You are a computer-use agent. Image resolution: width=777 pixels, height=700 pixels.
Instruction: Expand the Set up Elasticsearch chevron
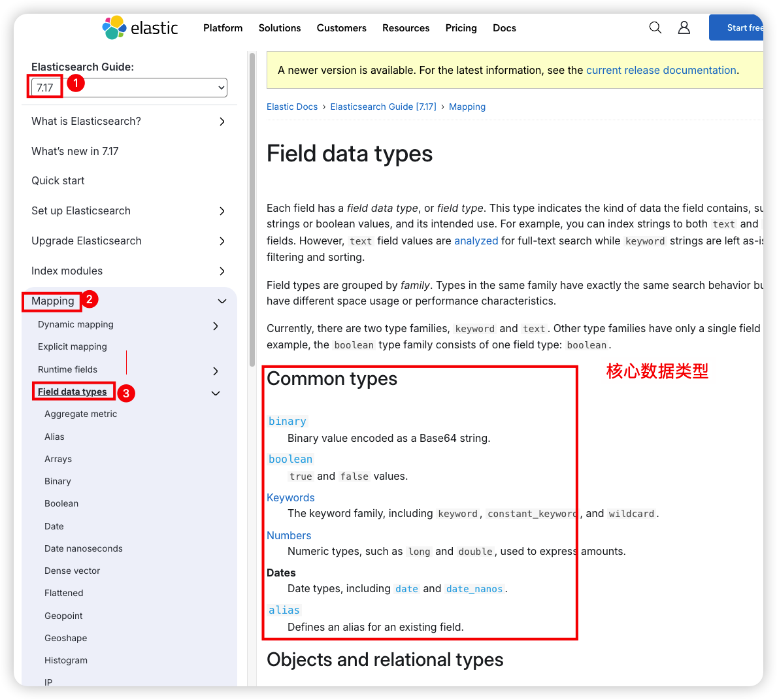222,211
